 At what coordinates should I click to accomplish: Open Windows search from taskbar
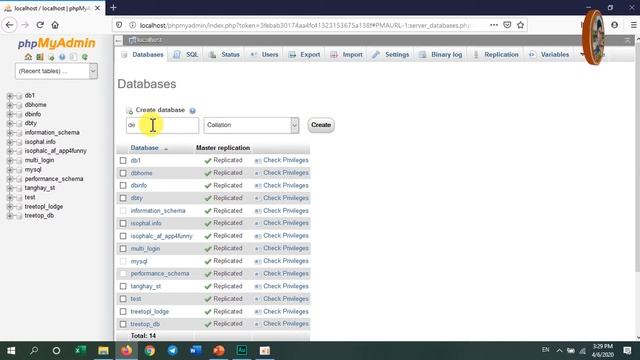point(34,351)
